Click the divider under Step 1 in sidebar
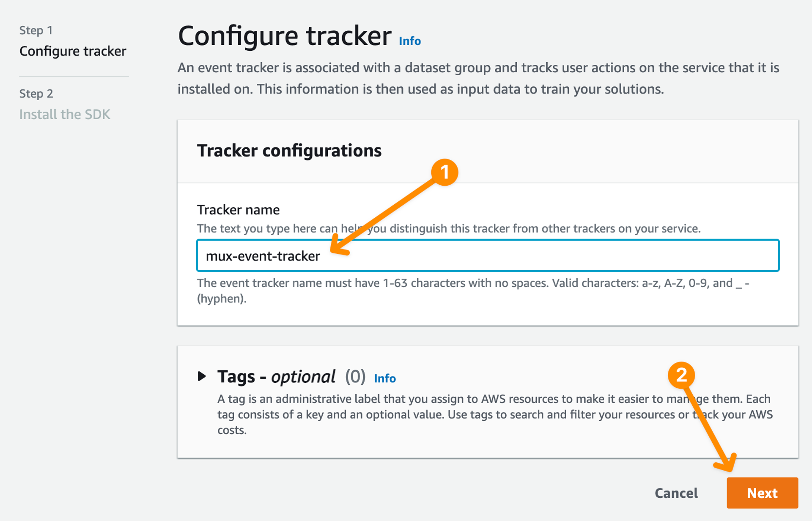The height and width of the screenshot is (521, 812). click(x=74, y=76)
